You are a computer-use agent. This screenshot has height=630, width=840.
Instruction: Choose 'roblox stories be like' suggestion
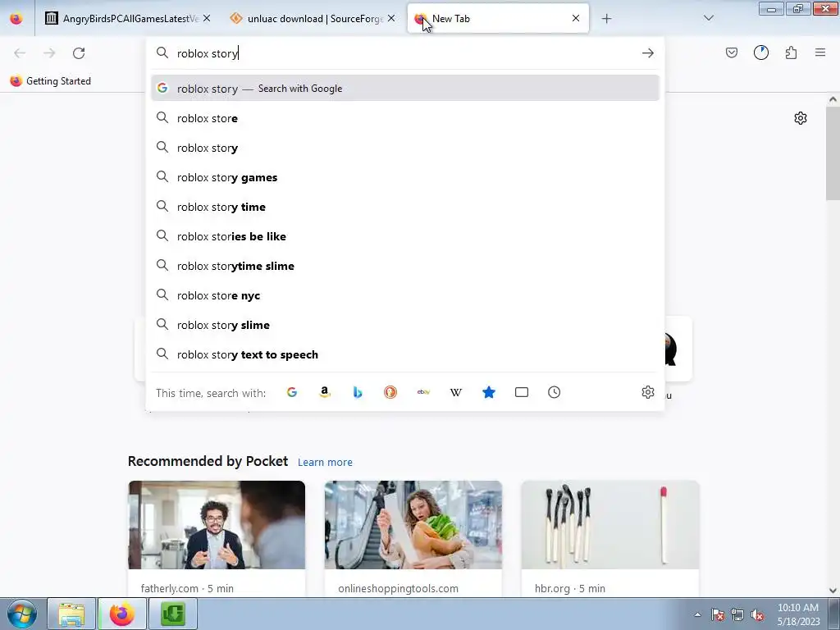[x=405, y=235]
